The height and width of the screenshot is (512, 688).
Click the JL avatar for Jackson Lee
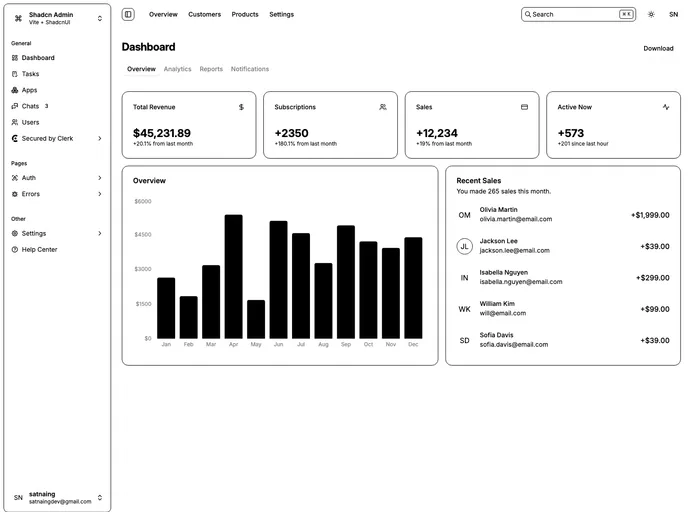pyautogui.click(x=465, y=247)
